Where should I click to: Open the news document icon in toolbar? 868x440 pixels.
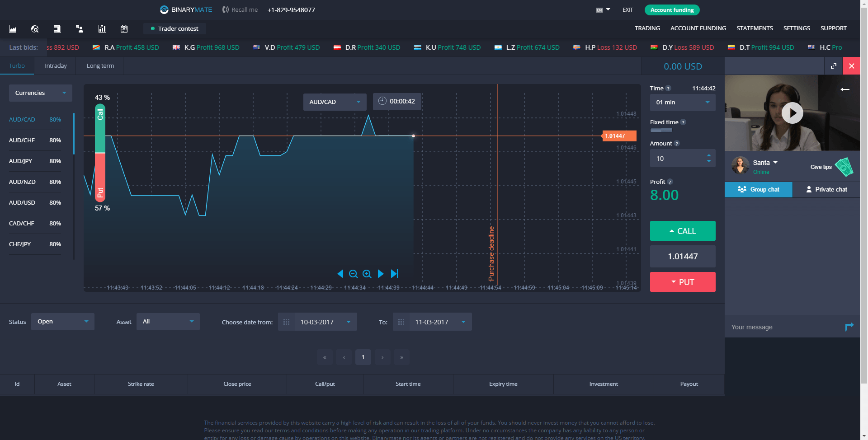(57, 29)
